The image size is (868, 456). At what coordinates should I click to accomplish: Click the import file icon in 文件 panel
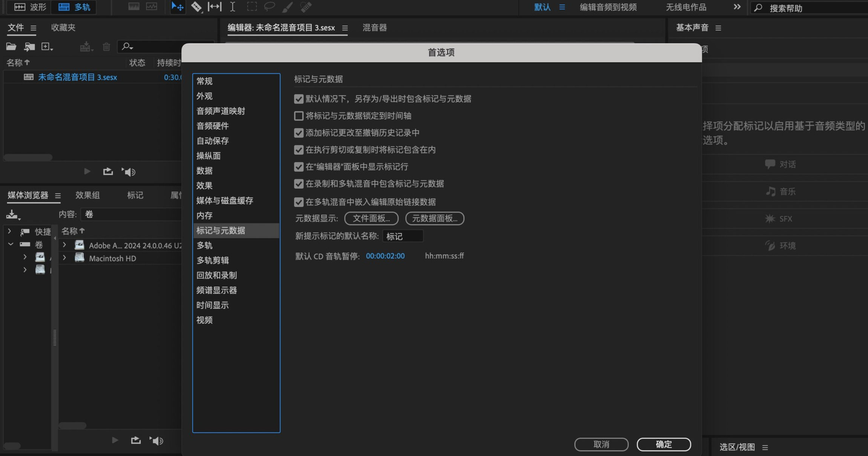click(29, 46)
